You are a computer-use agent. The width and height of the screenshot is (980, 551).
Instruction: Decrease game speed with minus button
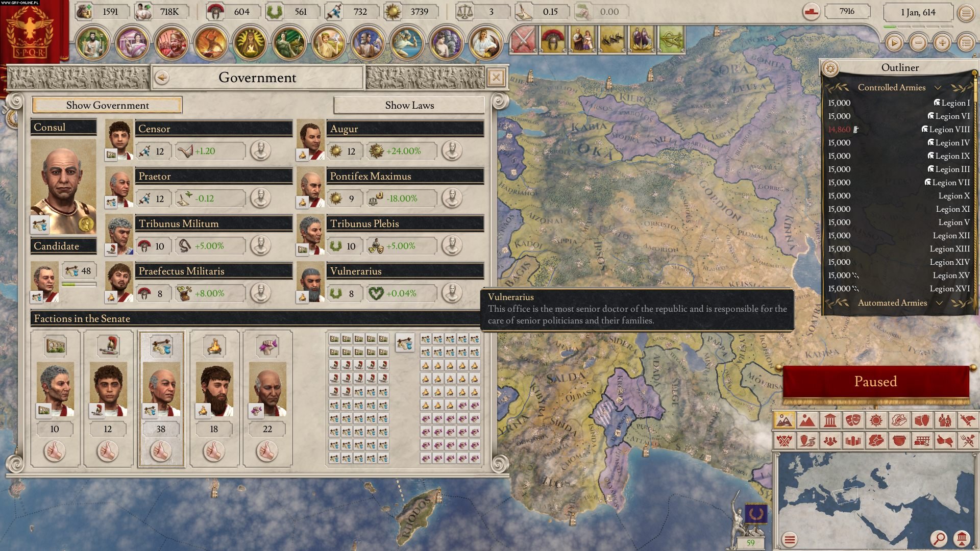pyautogui.click(x=918, y=43)
